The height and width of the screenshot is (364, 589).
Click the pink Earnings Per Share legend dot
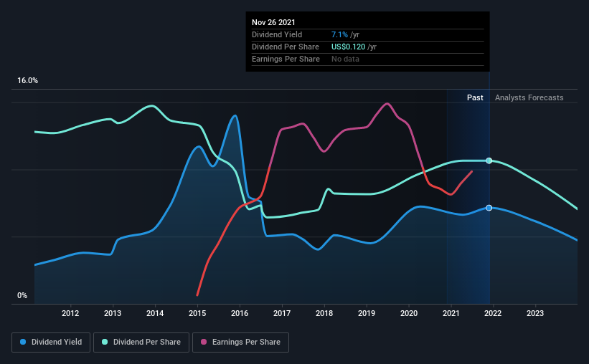click(x=204, y=342)
